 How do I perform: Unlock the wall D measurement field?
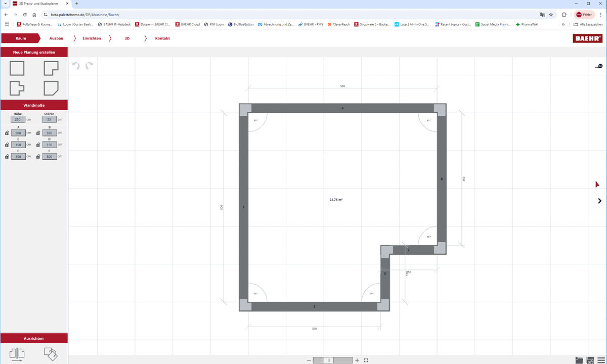[37, 145]
